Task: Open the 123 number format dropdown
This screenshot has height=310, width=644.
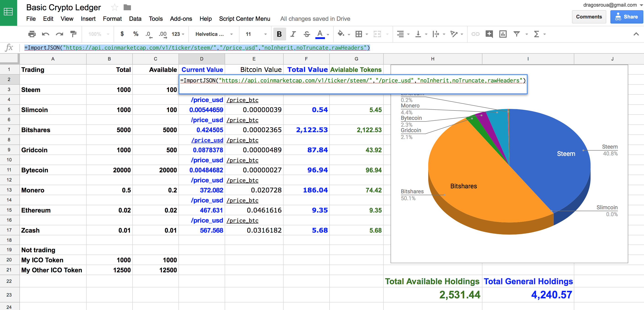Action: 178,34
